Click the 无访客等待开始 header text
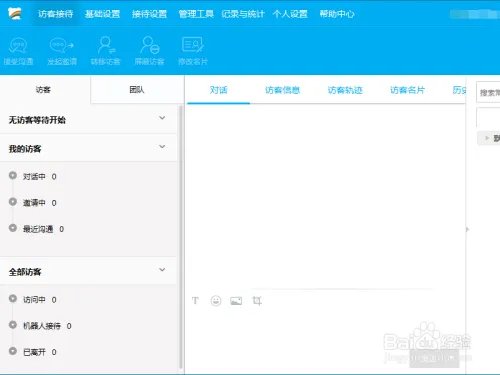This screenshot has height=375, width=500. tap(37, 120)
